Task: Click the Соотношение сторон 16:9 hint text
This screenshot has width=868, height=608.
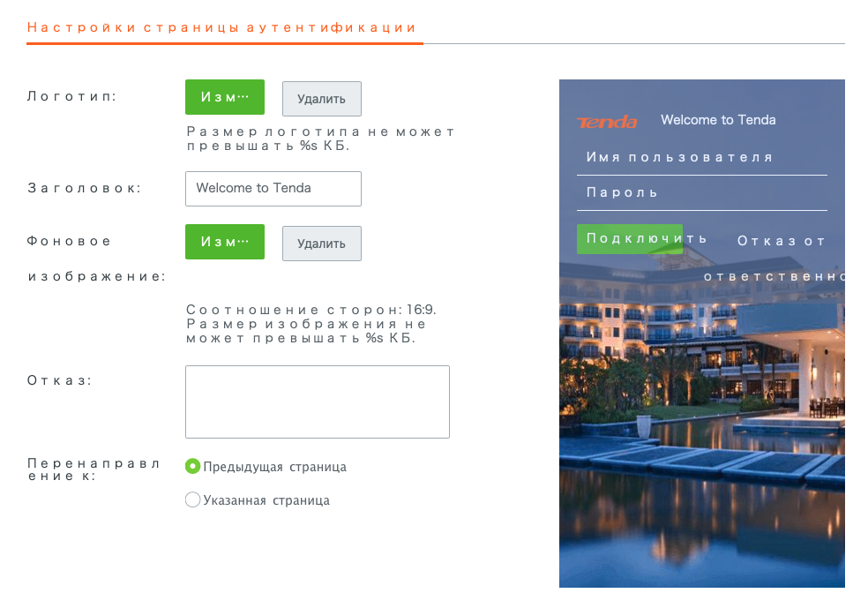Action: pyautogui.click(x=311, y=311)
